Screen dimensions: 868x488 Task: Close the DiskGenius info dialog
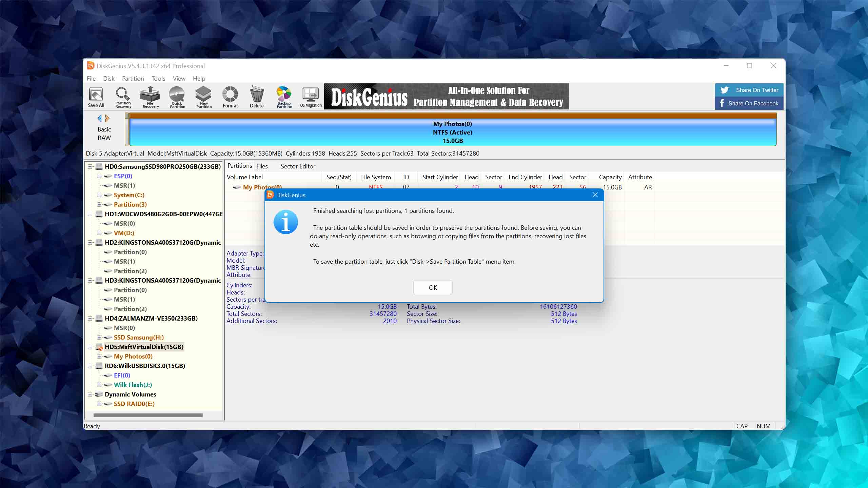click(595, 195)
